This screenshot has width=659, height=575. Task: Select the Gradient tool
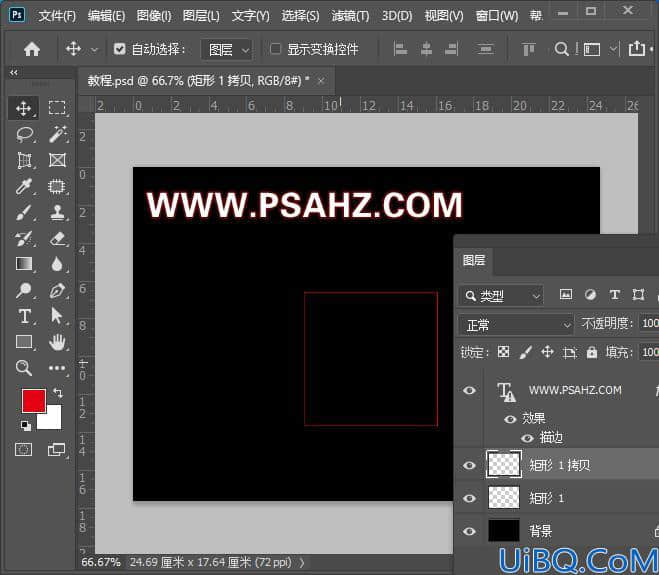(x=24, y=264)
